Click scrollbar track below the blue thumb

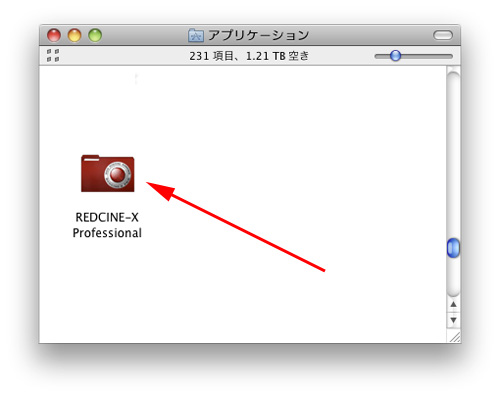453,277
